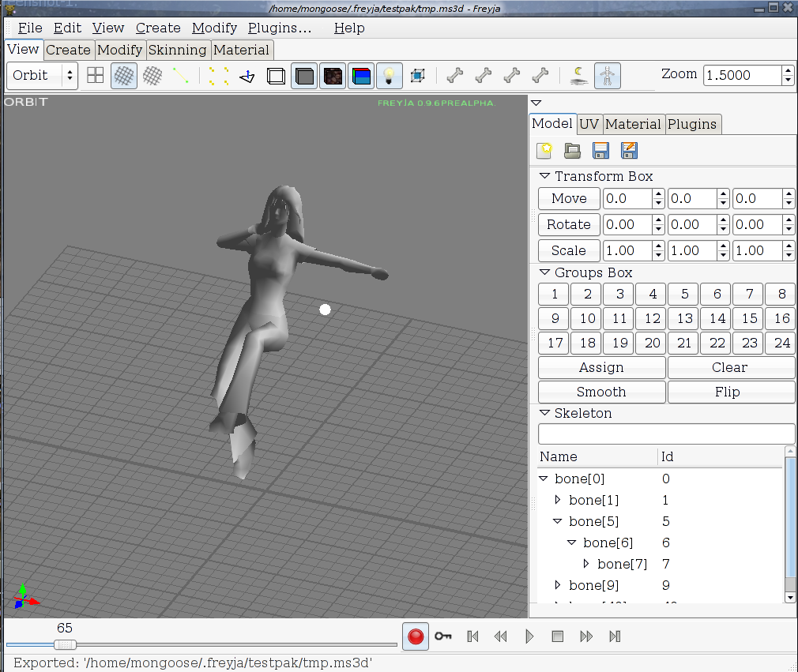
Task: Collapse the Transform Box section
Action: tap(544, 176)
